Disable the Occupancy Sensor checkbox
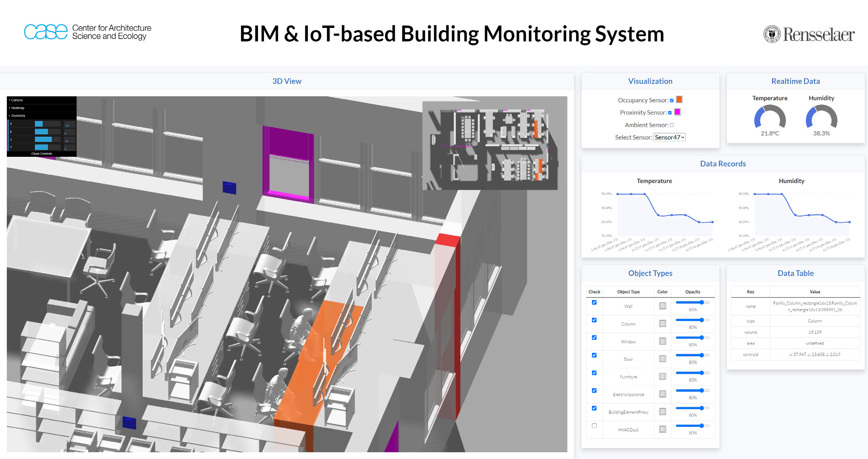The width and height of the screenshot is (868, 459). 671,100
